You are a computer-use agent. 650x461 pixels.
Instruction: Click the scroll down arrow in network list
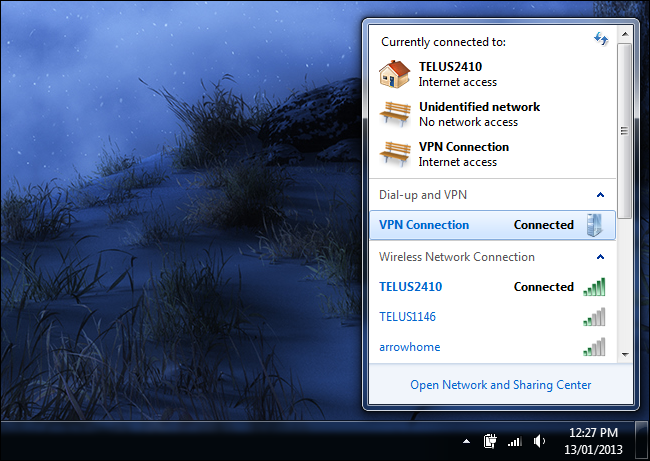coord(625,354)
